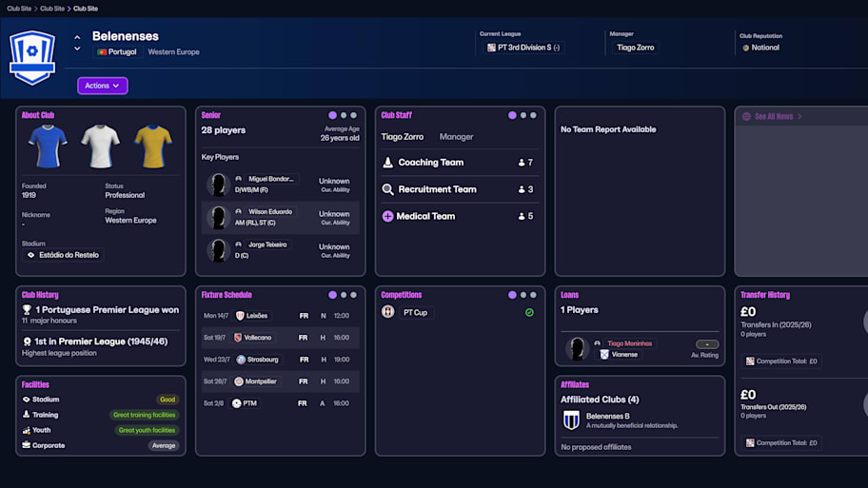The height and width of the screenshot is (488, 868).
Task: Click Belenenses B striped shield badge
Action: (571, 420)
